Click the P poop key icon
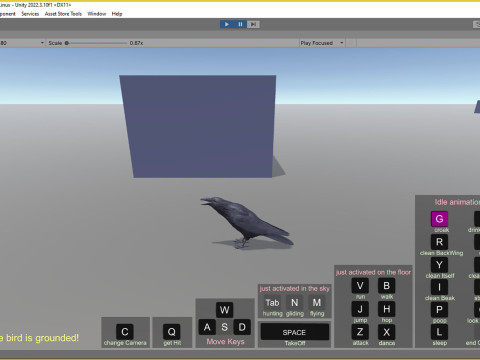 click(x=439, y=310)
